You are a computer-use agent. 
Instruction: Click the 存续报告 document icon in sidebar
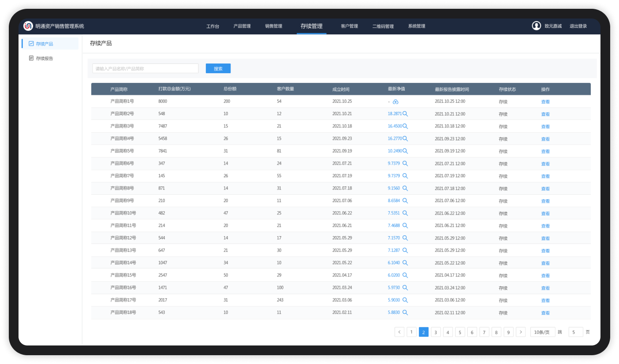(31, 58)
